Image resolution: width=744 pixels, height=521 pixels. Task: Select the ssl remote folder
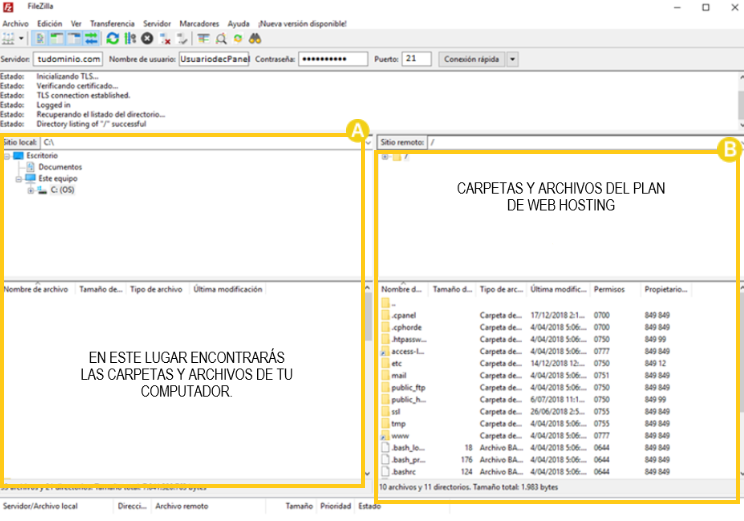point(396,412)
